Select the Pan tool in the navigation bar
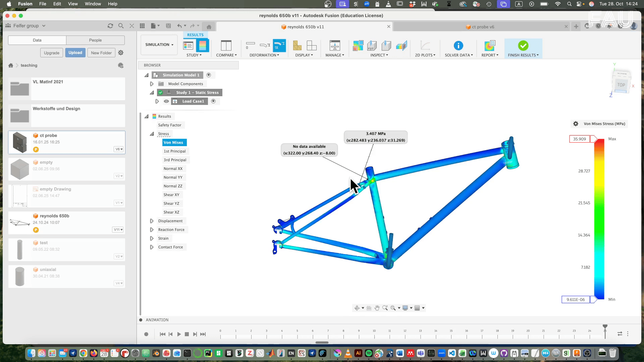Viewport: 644px width, 362px height. pyautogui.click(x=376, y=308)
